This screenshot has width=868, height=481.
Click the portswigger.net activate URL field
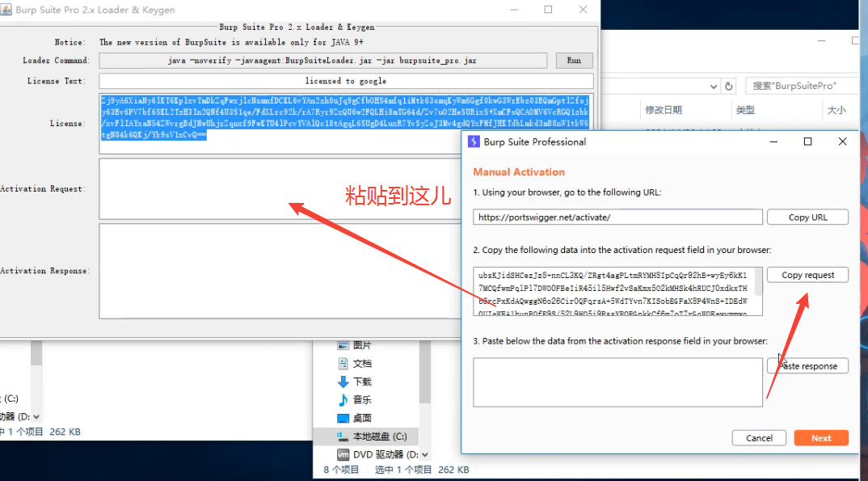pos(617,217)
